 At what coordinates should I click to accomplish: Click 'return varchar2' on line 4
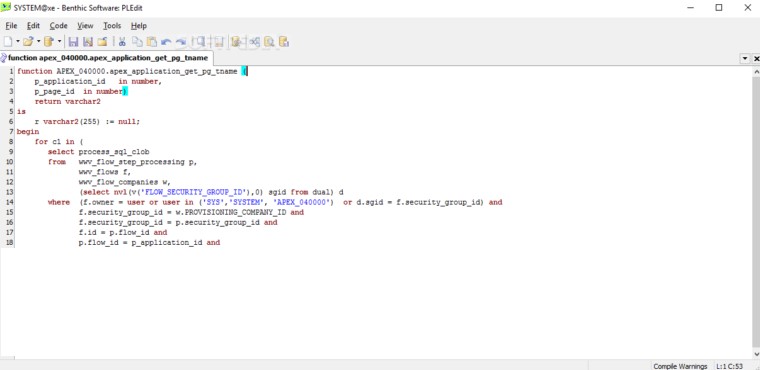coord(67,101)
